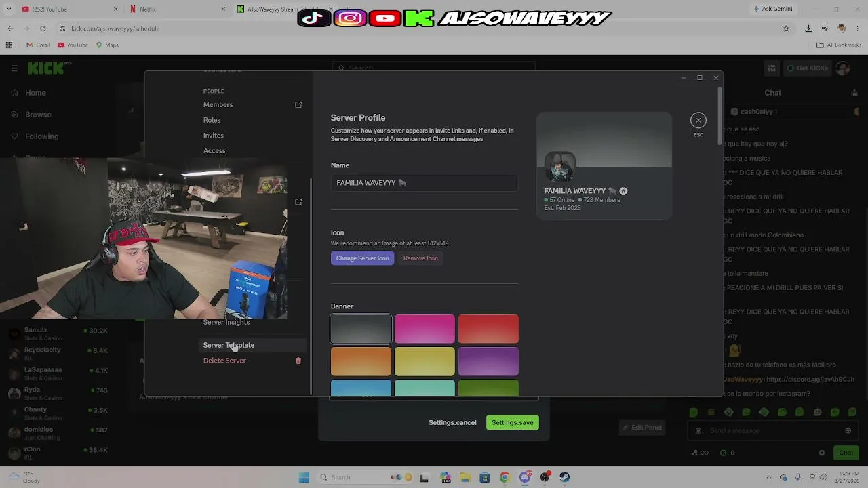Click Remove Icon button
868x488 pixels.
pyautogui.click(x=420, y=258)
